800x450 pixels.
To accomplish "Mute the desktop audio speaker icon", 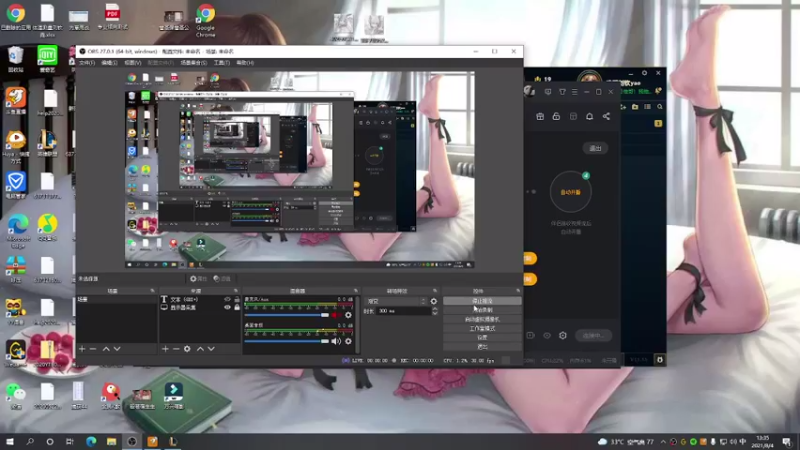I will click(x=336, y=341).
